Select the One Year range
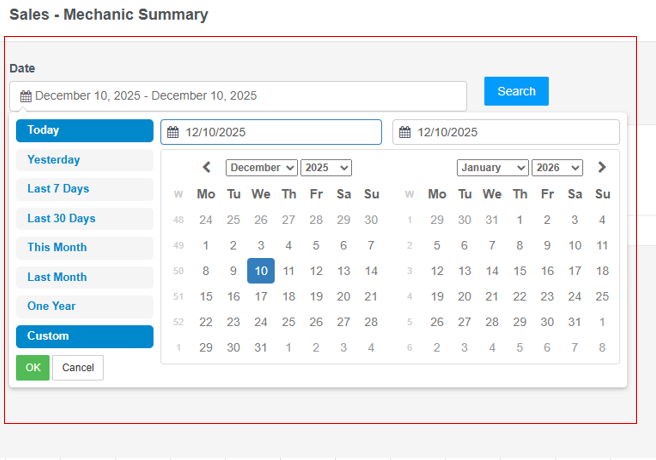The height and width of the screenshot is (460, 656). click(x=85, y=307)
